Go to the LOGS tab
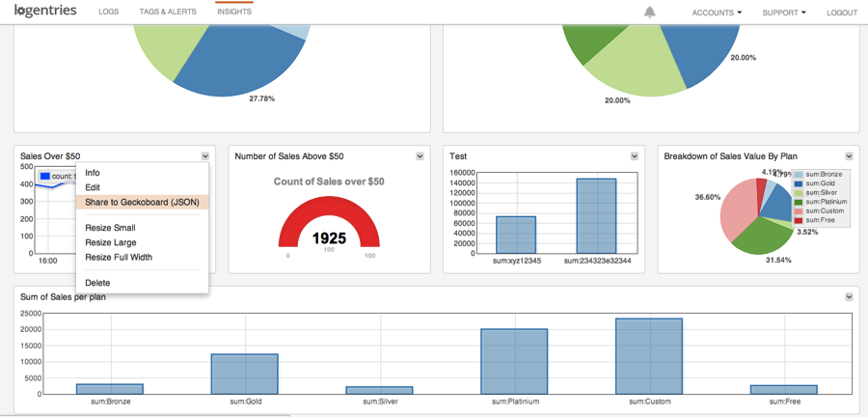 point(108,12)
